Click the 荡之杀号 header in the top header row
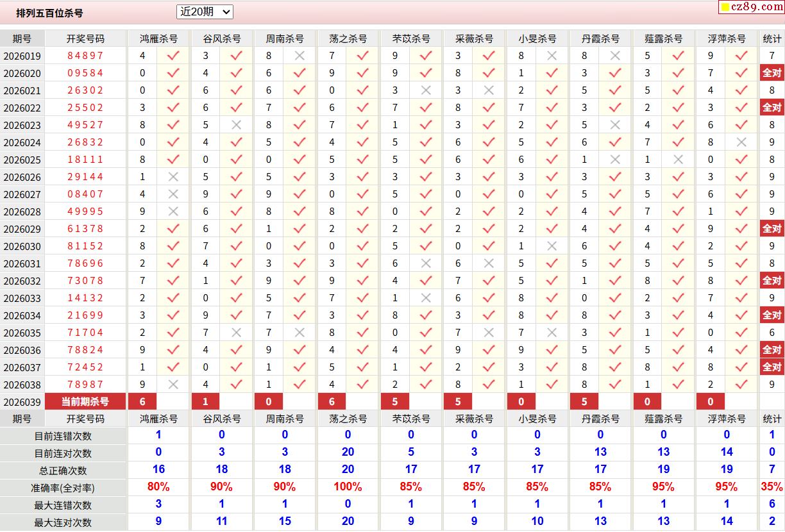 [x=348, y=38]
